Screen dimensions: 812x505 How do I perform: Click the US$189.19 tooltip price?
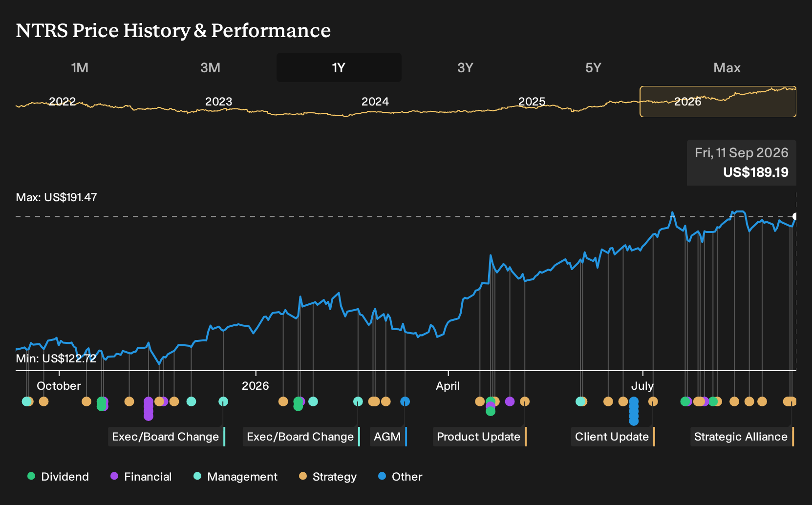click(x=756, y=172)
